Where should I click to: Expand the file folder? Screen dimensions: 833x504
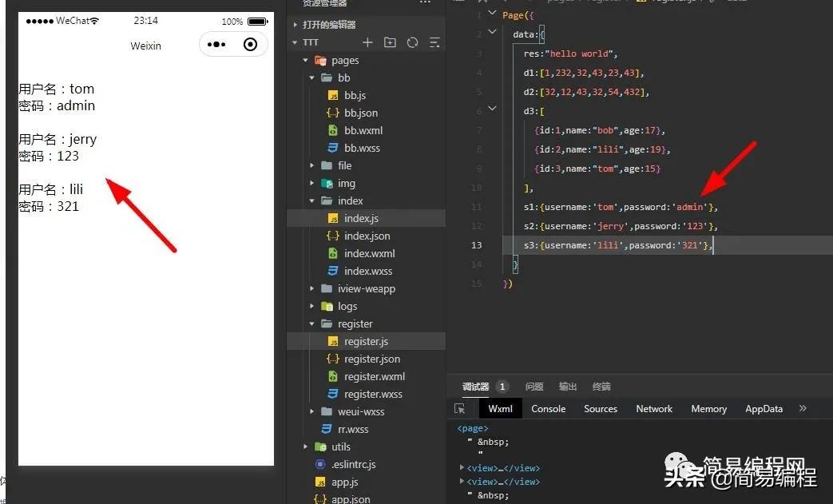311,165
